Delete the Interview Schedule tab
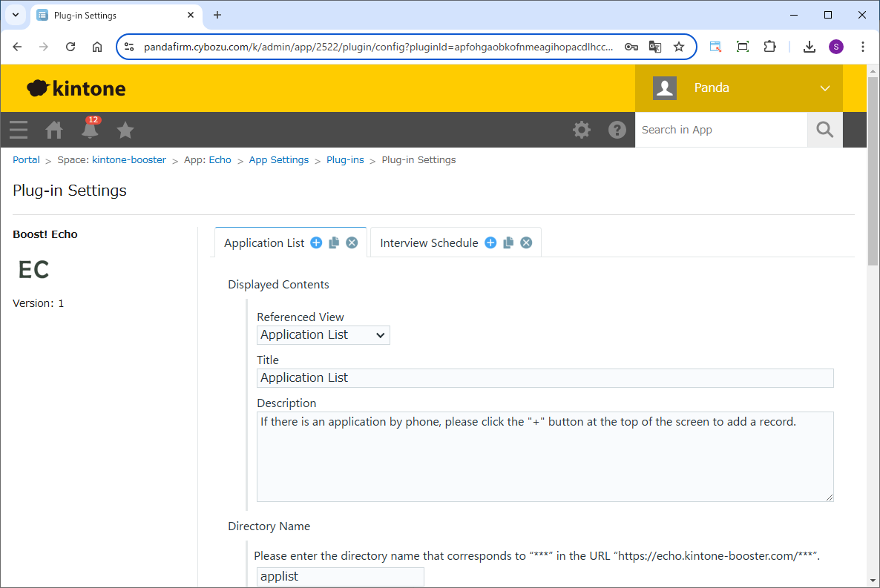 (x=526, y=242)
